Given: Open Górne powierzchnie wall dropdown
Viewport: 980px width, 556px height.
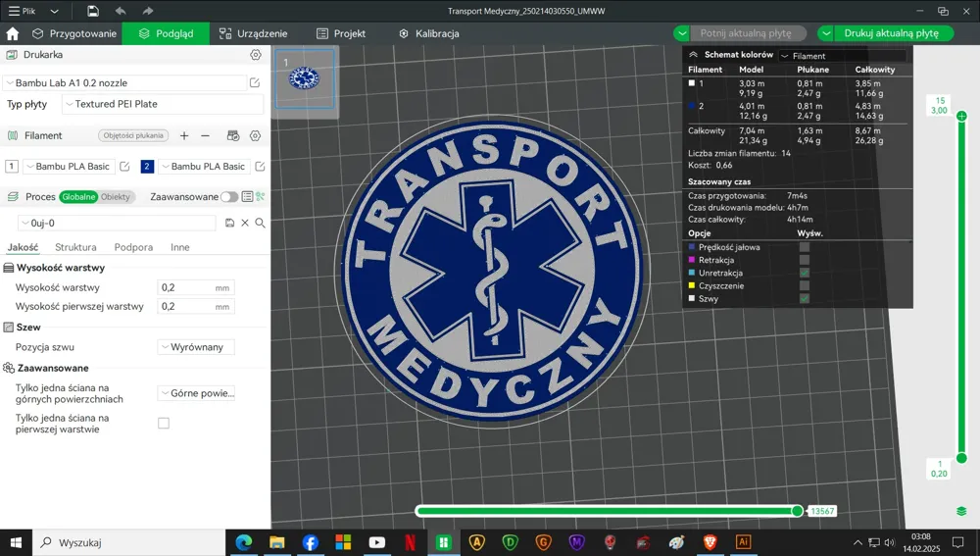Looking at the screenshot, I should (196, 393).
